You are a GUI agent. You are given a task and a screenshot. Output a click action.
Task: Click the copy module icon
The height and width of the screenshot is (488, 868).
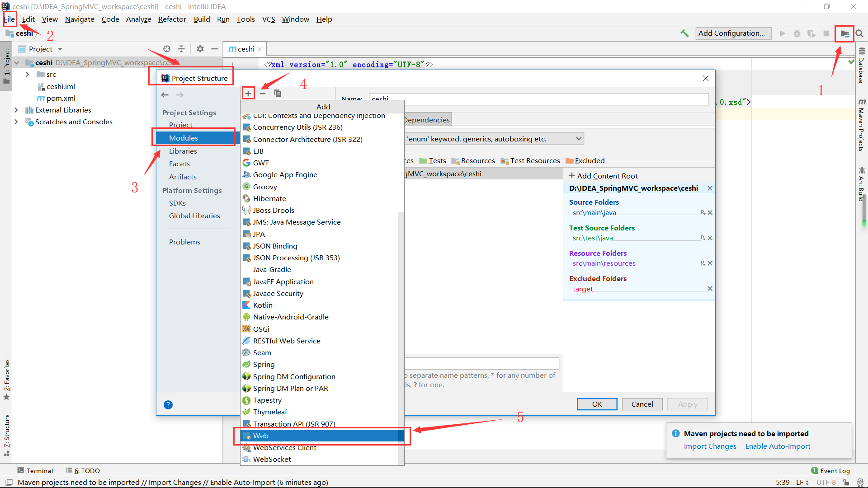(278, 94)
